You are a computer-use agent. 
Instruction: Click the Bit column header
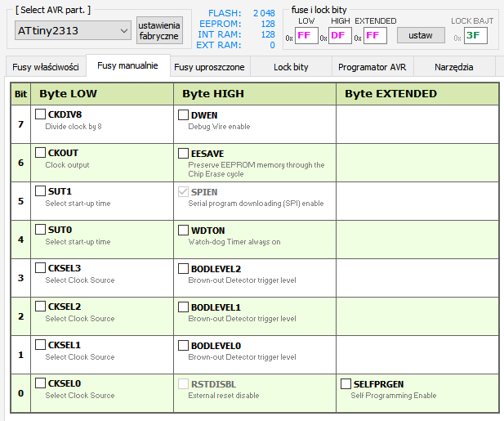pyautogui.click(x=21, y=93)
